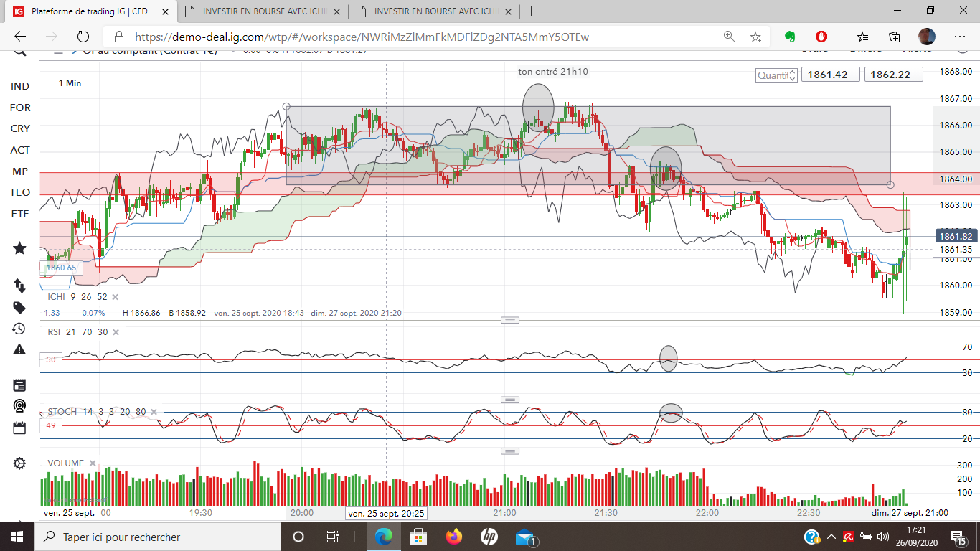Click the buy price 1862.22 button
980x551 pixels.
point(893,75)
